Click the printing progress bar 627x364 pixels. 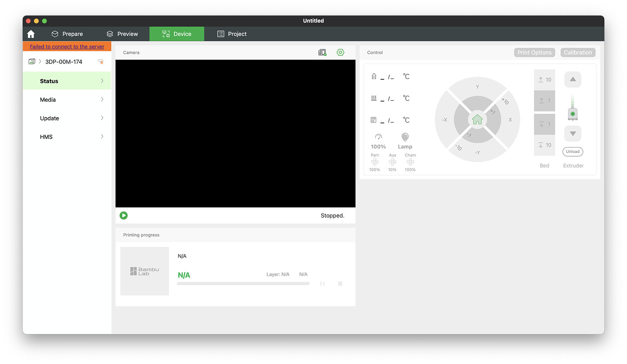(243, 284)
